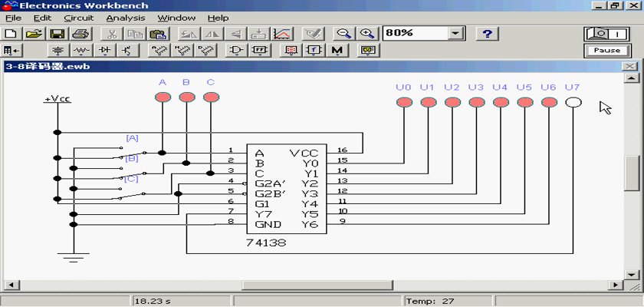Viewport: 644px width, 307px height.
Task: Click the horizontal scrollbar thumb
Action: click(x=317, y=285)
